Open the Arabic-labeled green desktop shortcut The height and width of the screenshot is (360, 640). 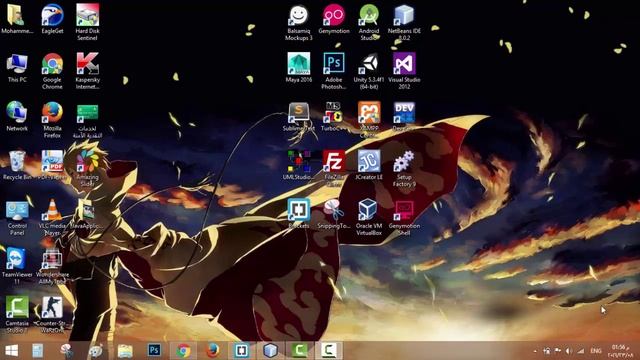tap(87, 120)
